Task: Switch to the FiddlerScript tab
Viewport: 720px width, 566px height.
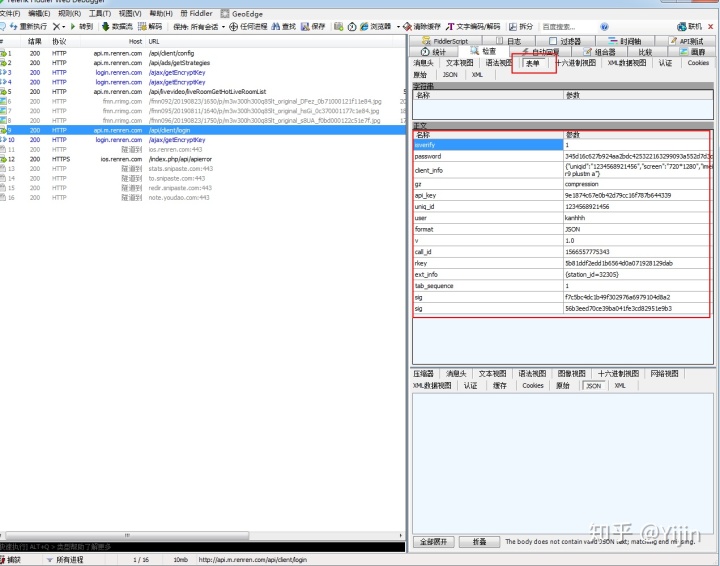Action: pos(445,41)
